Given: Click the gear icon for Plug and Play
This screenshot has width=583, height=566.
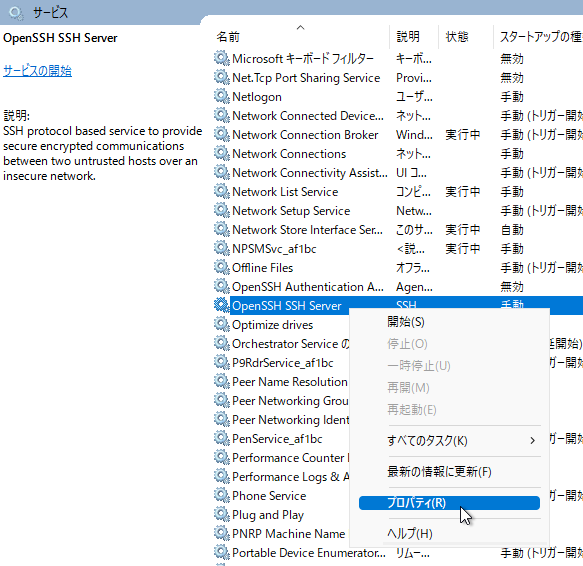Looking at the screenshot, I should tap(222, 514).
